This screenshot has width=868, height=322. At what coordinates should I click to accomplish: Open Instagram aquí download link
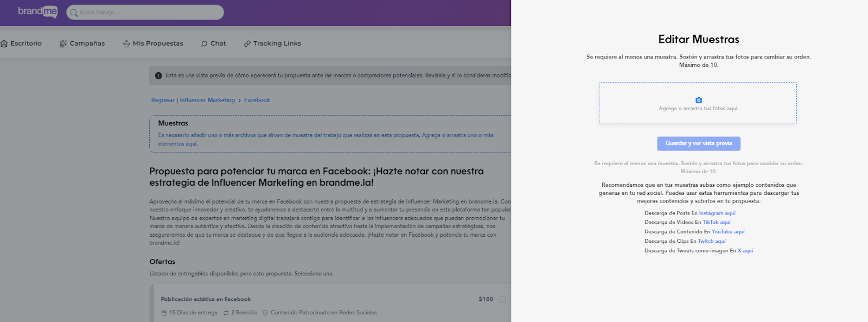(717, 213)
